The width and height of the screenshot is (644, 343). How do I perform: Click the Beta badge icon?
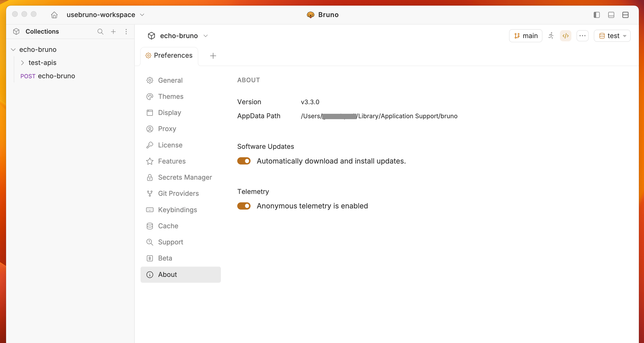(150, 258)
